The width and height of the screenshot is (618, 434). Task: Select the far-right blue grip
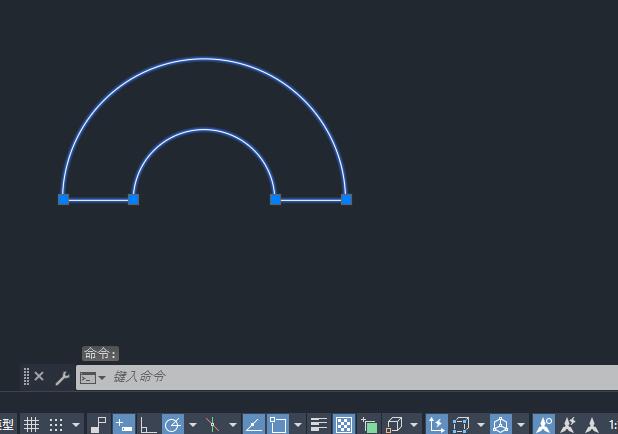(346, 199)
